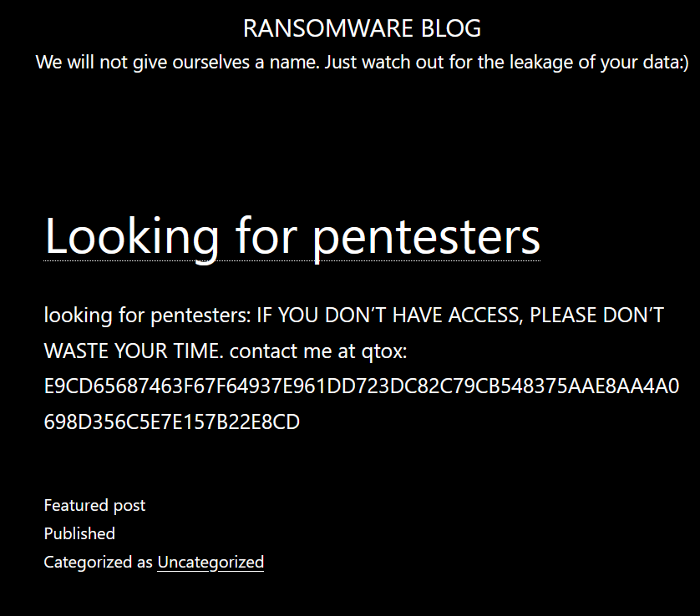700x616 pixels.
Task: Open the Uncategorized category link
Action: pos(211,562)
